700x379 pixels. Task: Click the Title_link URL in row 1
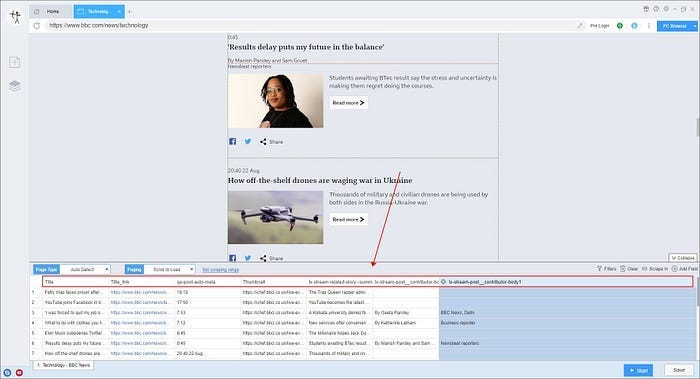click(142, 292)
